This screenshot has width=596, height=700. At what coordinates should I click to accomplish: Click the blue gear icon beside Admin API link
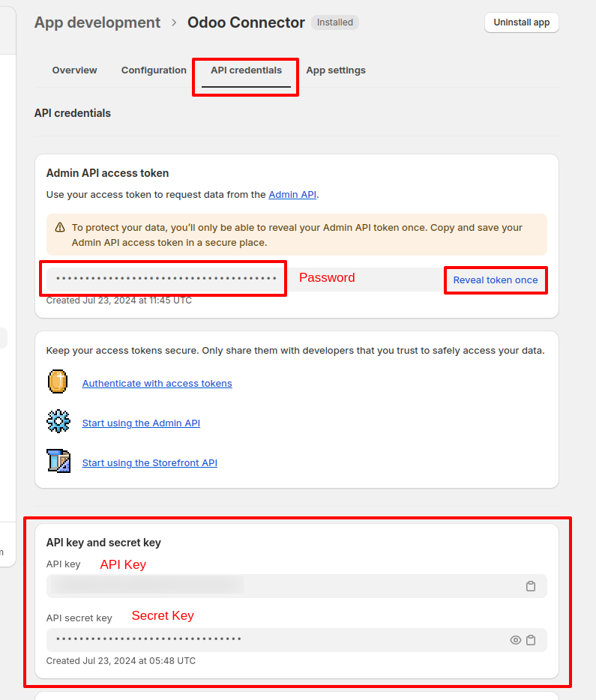(58, 421)
